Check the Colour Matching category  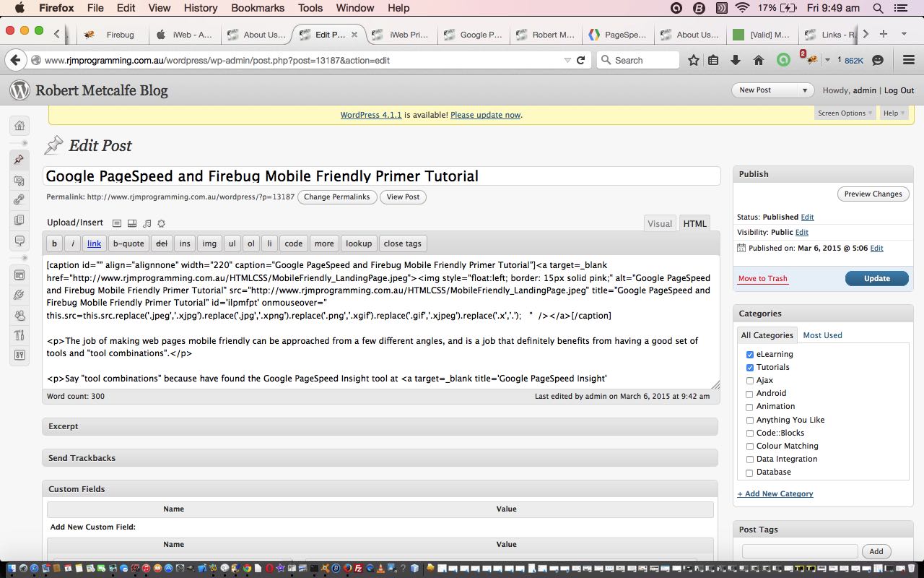pyautogui.click(x=750, y=446)
